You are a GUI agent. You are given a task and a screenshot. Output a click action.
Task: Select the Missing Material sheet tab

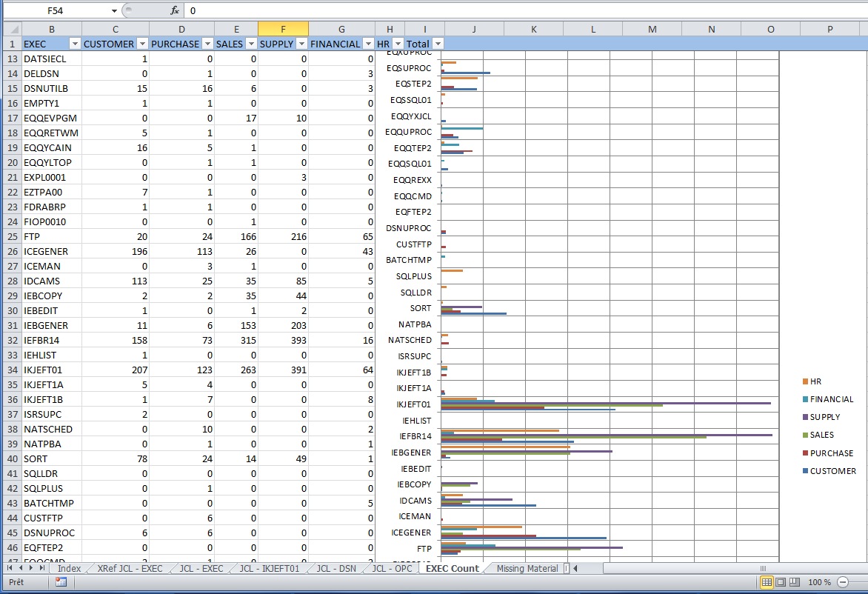527,568
